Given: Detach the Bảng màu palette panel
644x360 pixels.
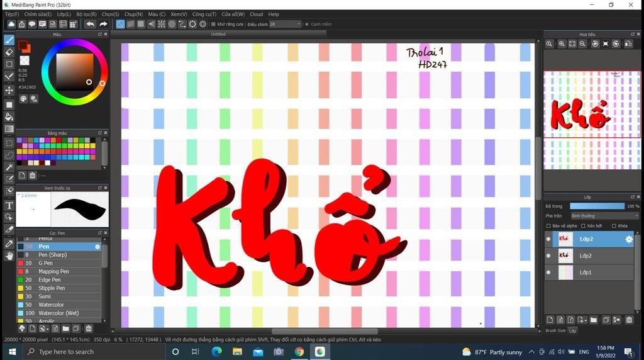Looking at the screenshot, I should [x=100, y=133].
